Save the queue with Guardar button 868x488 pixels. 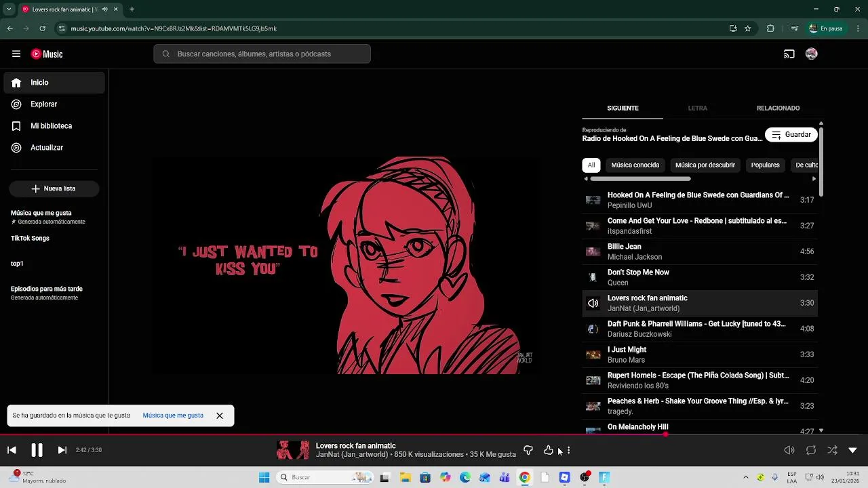pyautogui.click(x=791, y=135)
